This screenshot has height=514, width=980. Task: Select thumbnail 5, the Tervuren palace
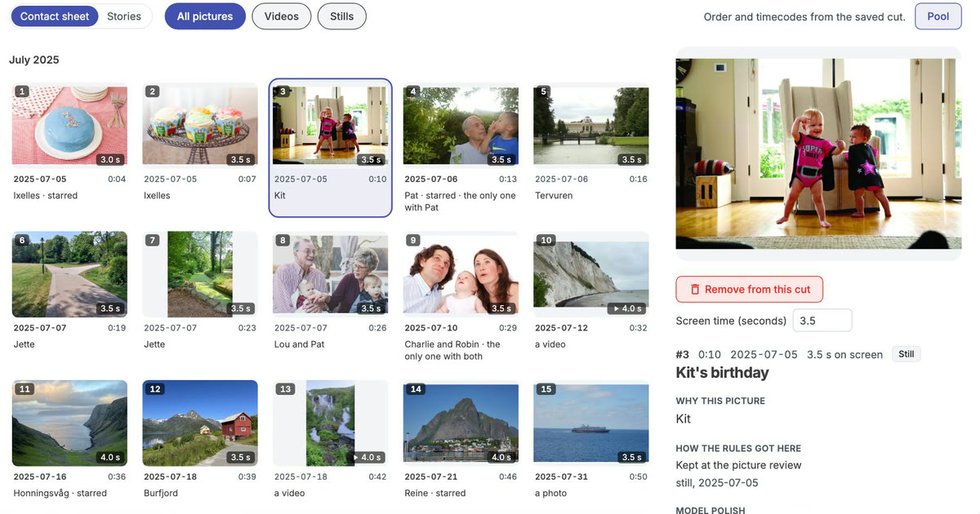[591, 126]
